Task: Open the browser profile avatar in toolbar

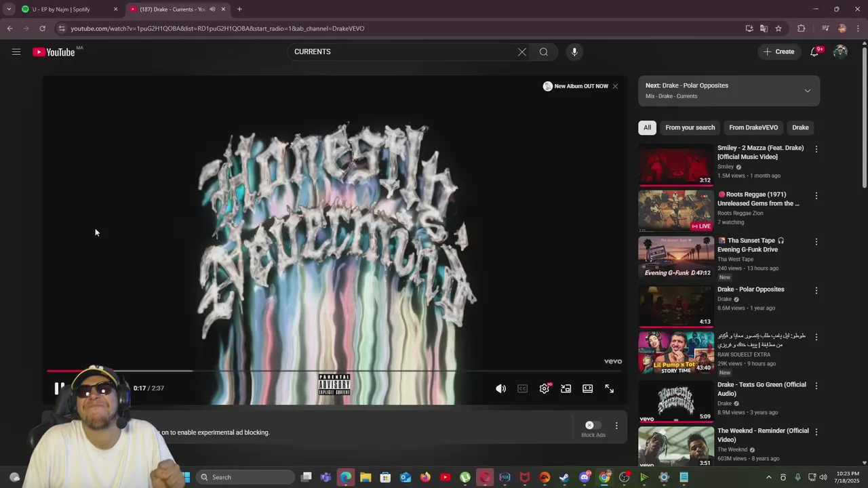Action: click(x=842, y=28)
